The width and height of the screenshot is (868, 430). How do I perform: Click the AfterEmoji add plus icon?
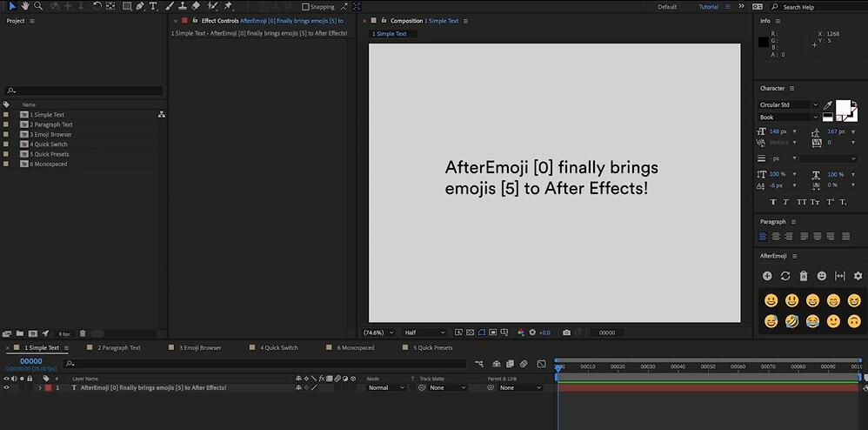767,275
